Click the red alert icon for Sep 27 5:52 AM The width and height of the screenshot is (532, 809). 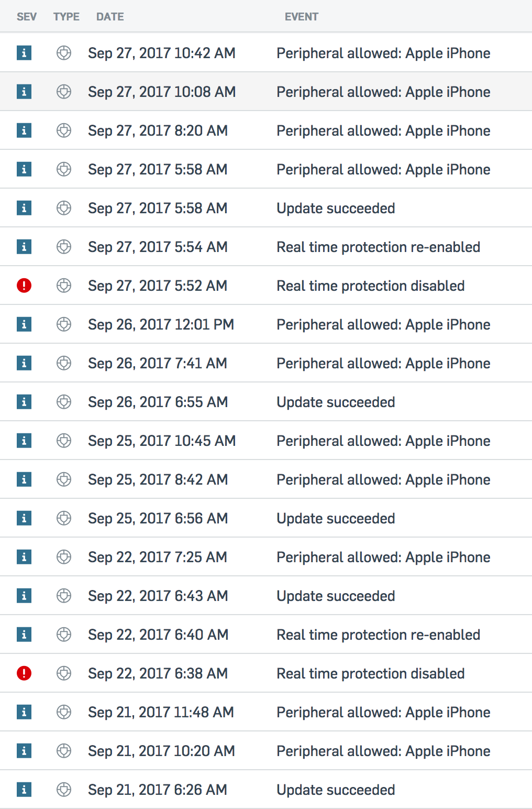[24, 286]
